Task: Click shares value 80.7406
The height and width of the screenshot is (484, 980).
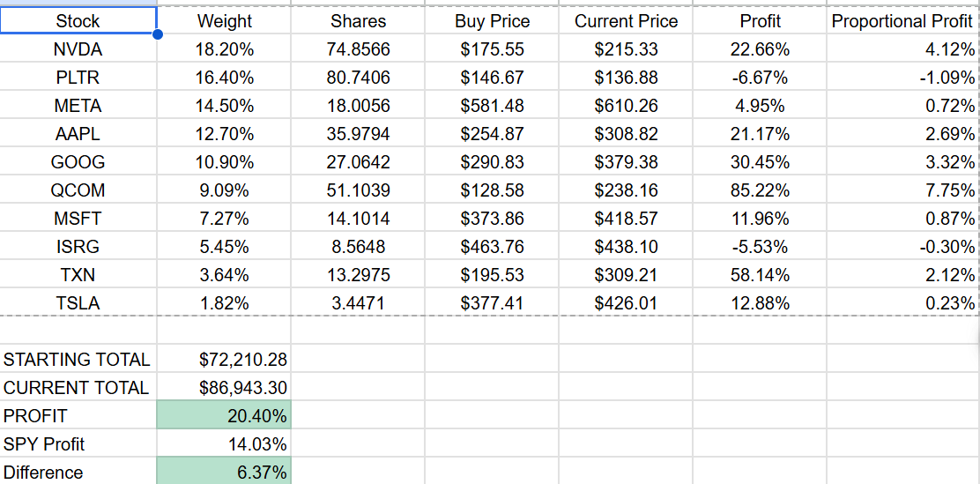Action: point(358,78)
